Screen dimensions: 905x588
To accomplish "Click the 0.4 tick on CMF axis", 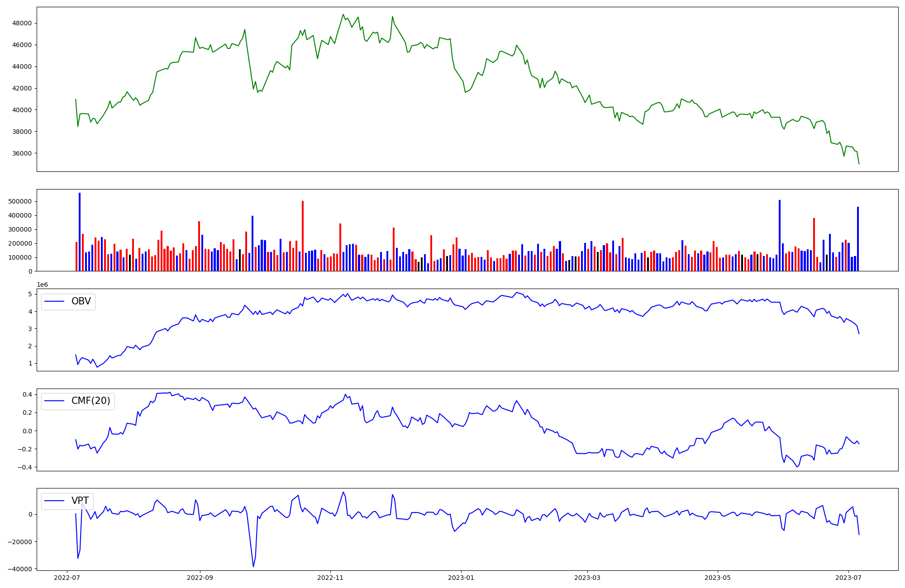I will 27,394.
